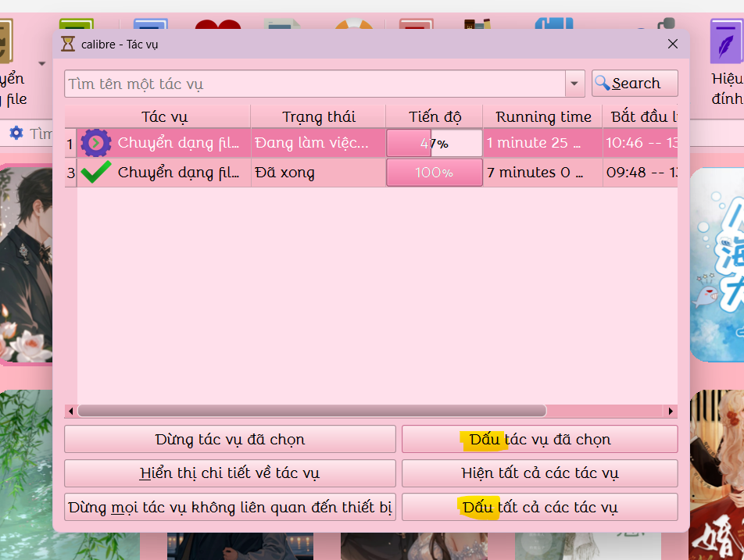The height and width of the screenshot is (560, 744).
Task: Click 'Hiện tất cả các tác vụ' button
Action: click(539, 473)
